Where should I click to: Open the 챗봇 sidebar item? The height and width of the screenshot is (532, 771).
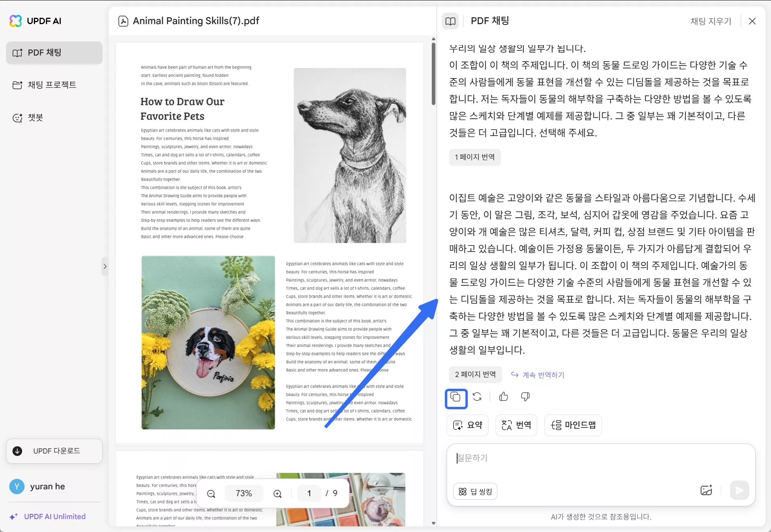pyautogui.click(x=54, y=118)
